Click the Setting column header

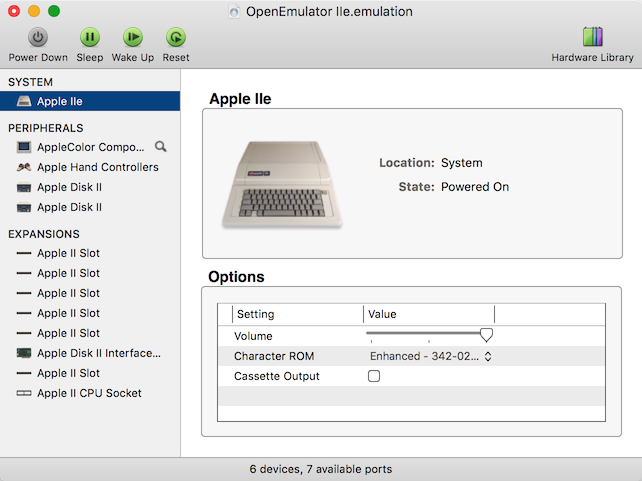click(x=298, y=314)
